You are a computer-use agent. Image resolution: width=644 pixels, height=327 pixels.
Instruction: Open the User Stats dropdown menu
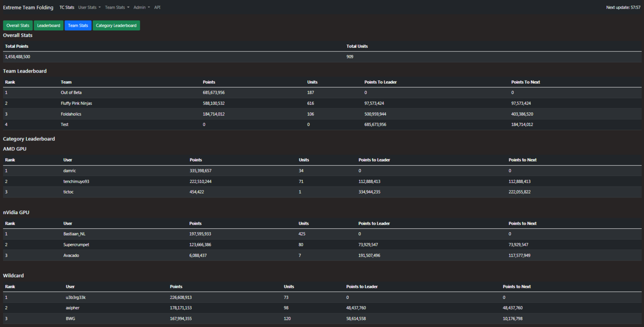click(89, 8)
